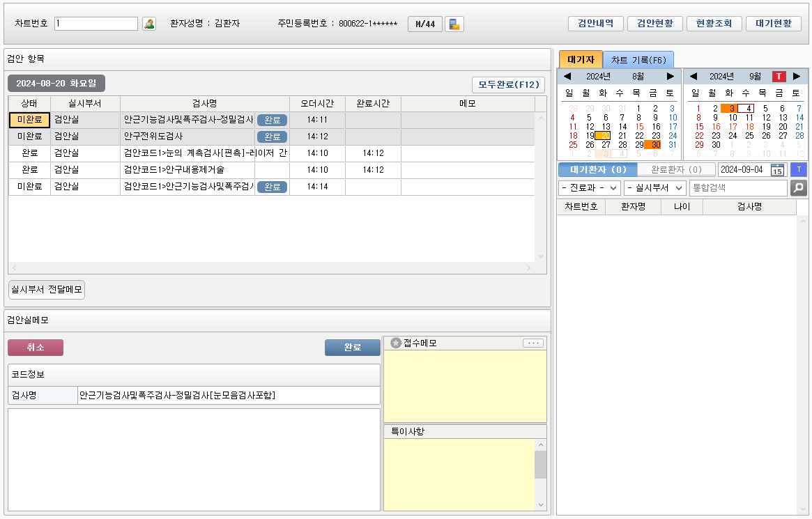This screenshot has width=812, height=519.
Task: Click the 통합검색 search input field
Action: tap(737, 188)
